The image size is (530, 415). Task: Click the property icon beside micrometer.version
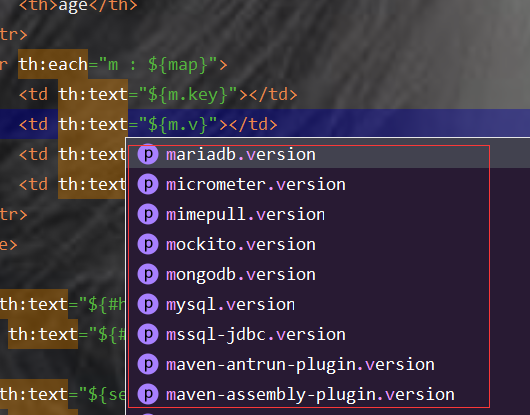click(x=148, y=184)
